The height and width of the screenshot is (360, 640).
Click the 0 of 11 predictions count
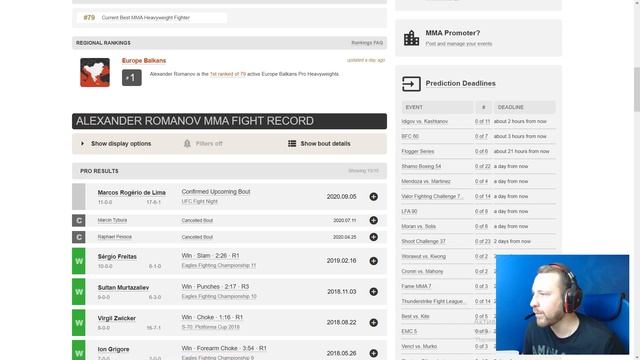pyautogui.click(x=482, y=122)
